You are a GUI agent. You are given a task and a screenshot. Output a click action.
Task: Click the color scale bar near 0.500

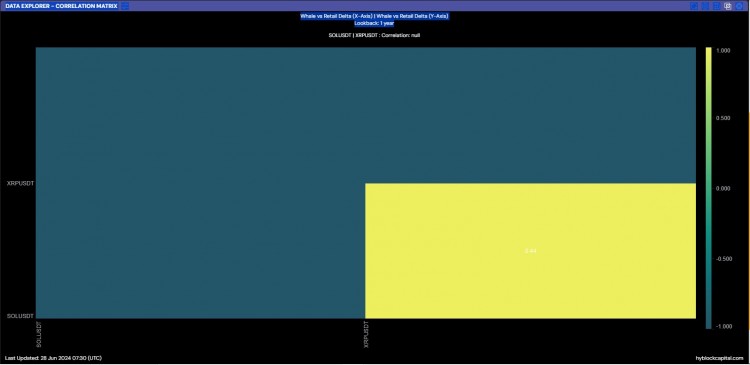[x=708, y=118]
